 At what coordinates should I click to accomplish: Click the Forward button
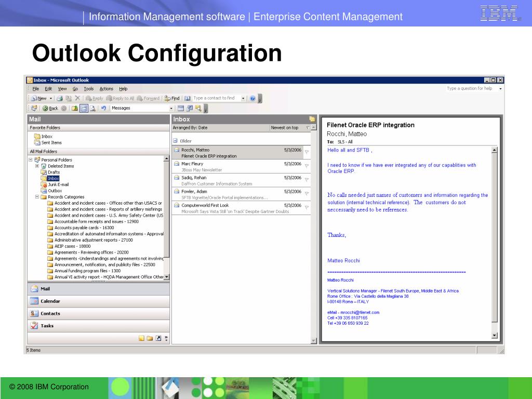[148, 98]
